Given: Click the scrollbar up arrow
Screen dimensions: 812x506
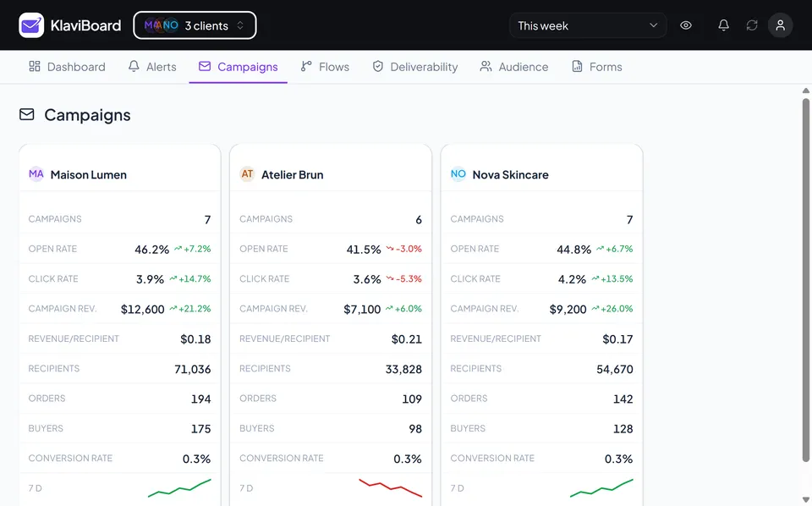Looking at the screenshot, I should [x=805, y=91].
